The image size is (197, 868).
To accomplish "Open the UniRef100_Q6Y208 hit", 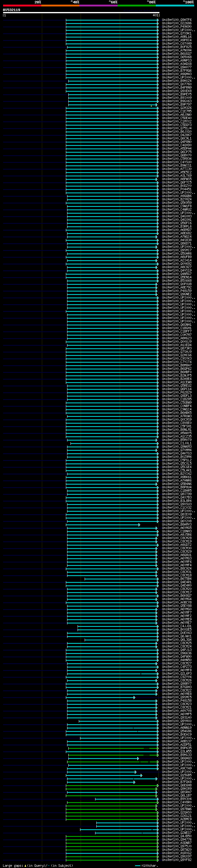I will (176, 521).
